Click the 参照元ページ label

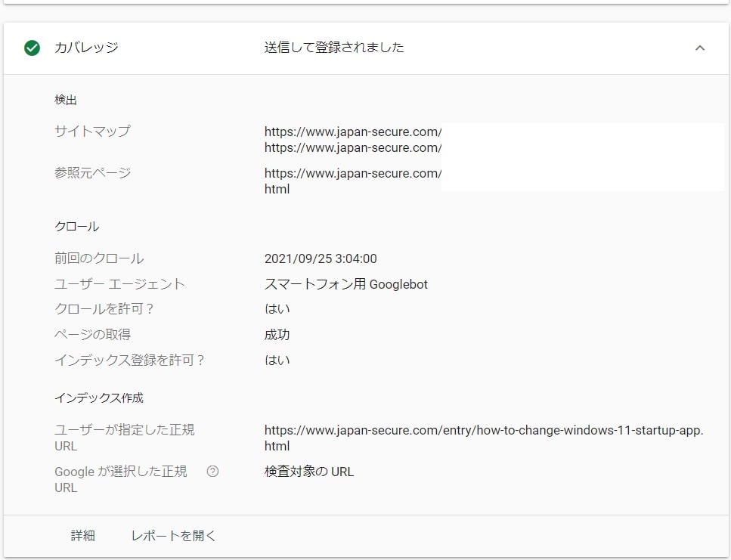(92, 173)
